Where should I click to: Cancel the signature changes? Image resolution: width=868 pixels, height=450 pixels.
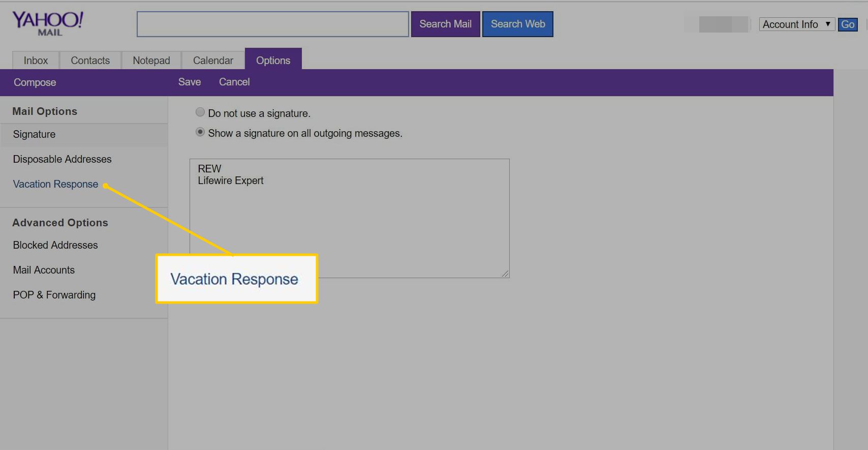coord(234,82)
